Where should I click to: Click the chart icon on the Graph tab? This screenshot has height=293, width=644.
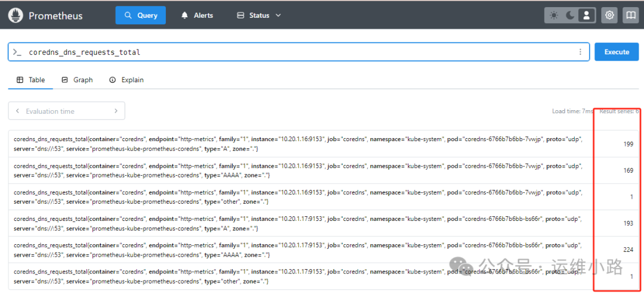tap(64, 80)
